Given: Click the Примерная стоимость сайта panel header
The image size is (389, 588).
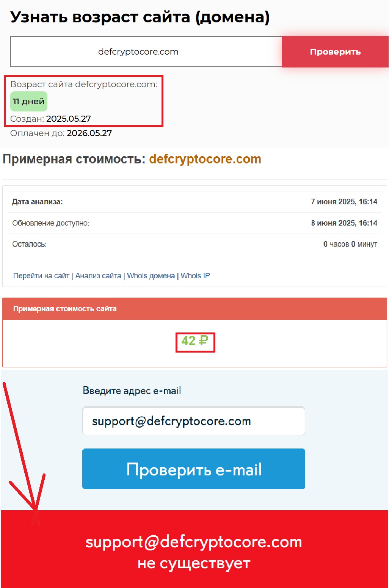Looking at the screenshot, I should click(194, 309).
